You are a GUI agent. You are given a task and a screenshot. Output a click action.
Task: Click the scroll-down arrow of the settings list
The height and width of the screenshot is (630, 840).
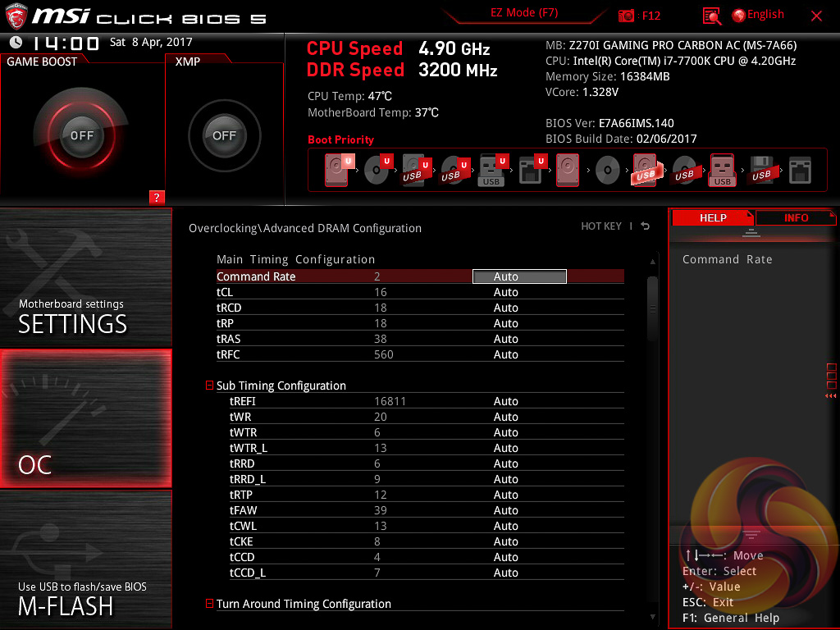click(652, 617)
